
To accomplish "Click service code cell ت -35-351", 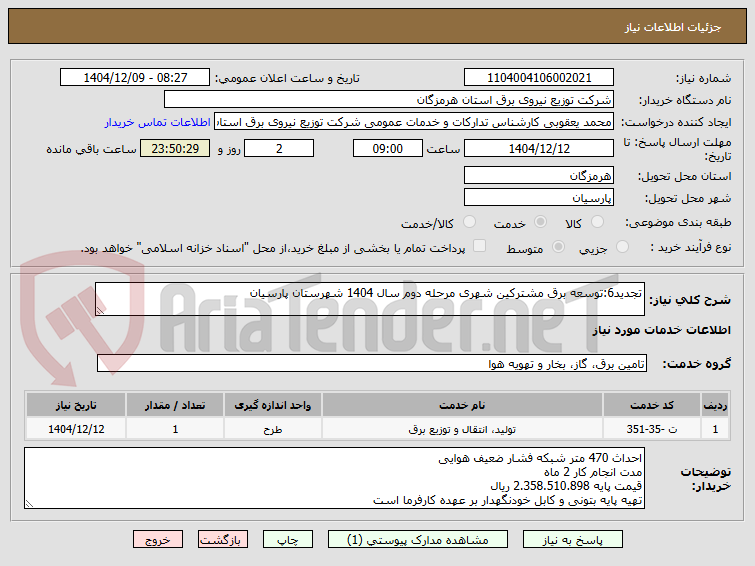I will pyautogui.click(x=651, y=429).
